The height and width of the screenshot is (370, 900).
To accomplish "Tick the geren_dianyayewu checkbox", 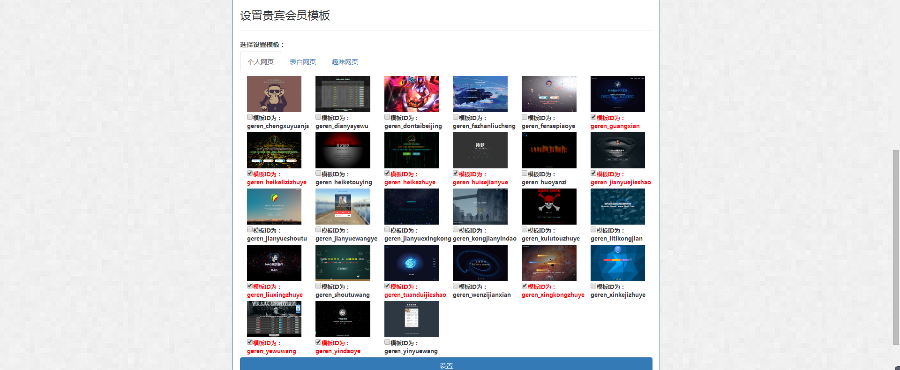I will pyautogui.click(x=319, y=117).
